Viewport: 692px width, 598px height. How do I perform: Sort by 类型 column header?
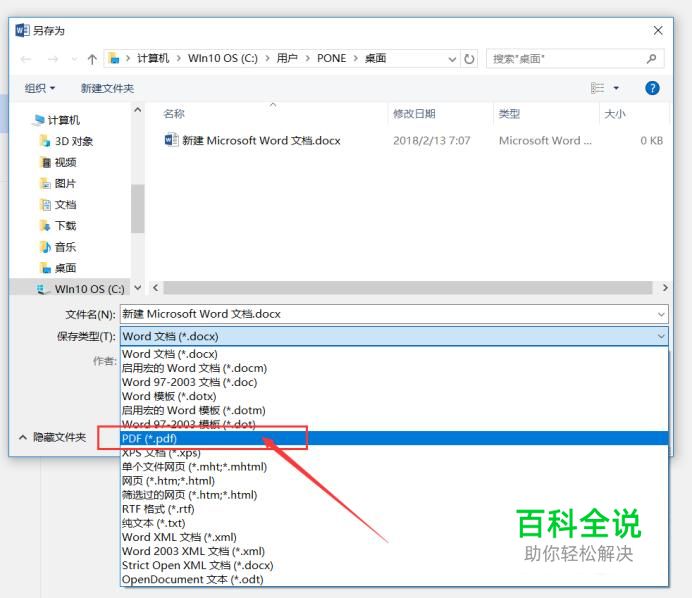pyautogui.click(x=509, y=114)
